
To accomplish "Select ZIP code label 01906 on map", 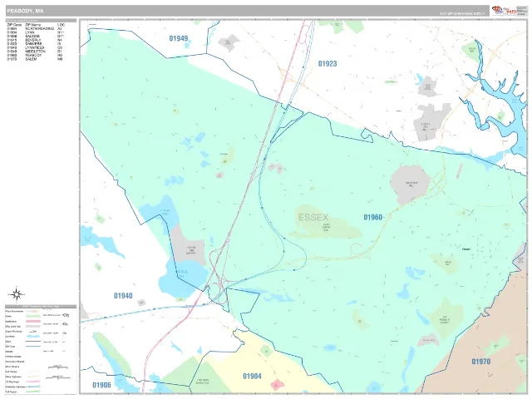I will click(x=101, y=385).
